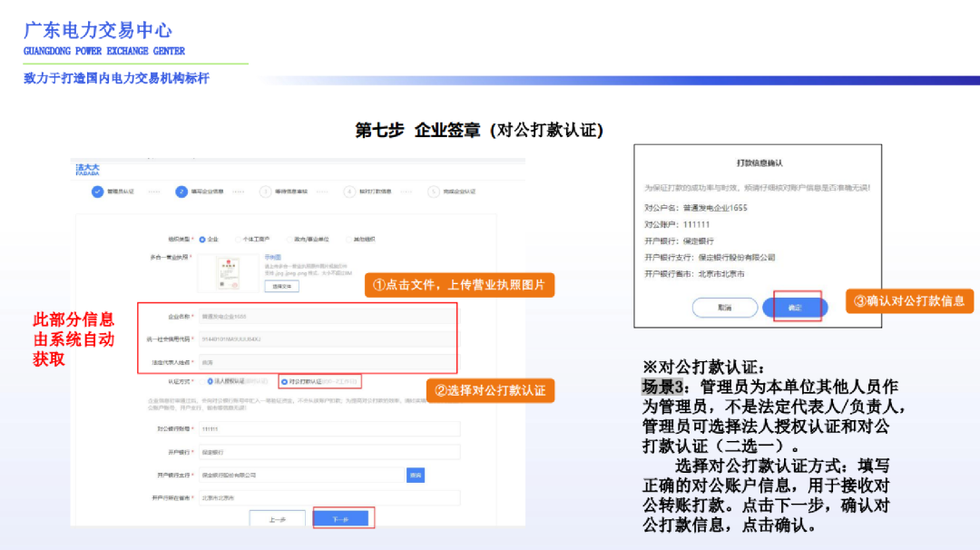The image size is (980, 550).
Task: Select the 个体工商户 organization type option
Action: click(238, 239)
